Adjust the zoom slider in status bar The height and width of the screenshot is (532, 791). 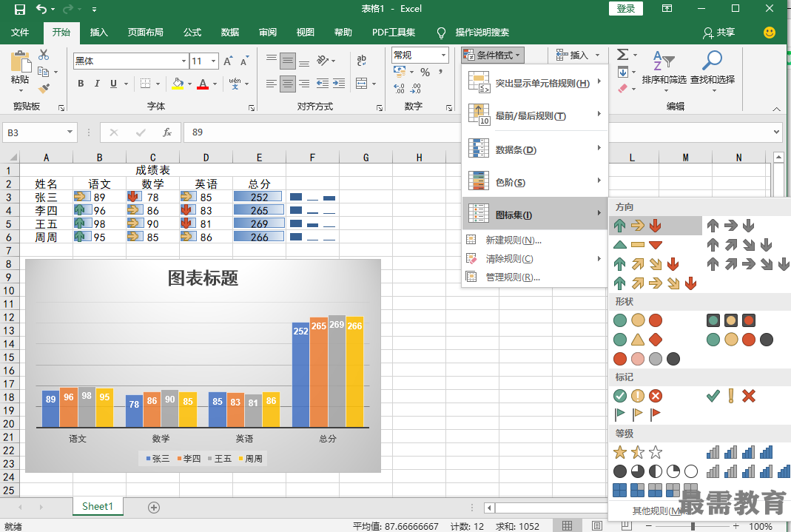(x=693, y=526)
